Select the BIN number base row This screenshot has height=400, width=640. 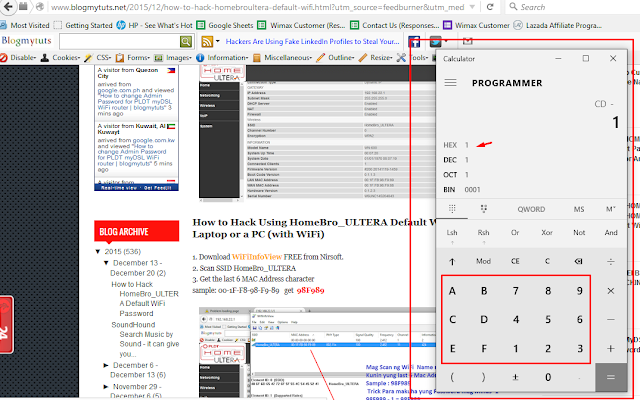click(x=531, y=189)
